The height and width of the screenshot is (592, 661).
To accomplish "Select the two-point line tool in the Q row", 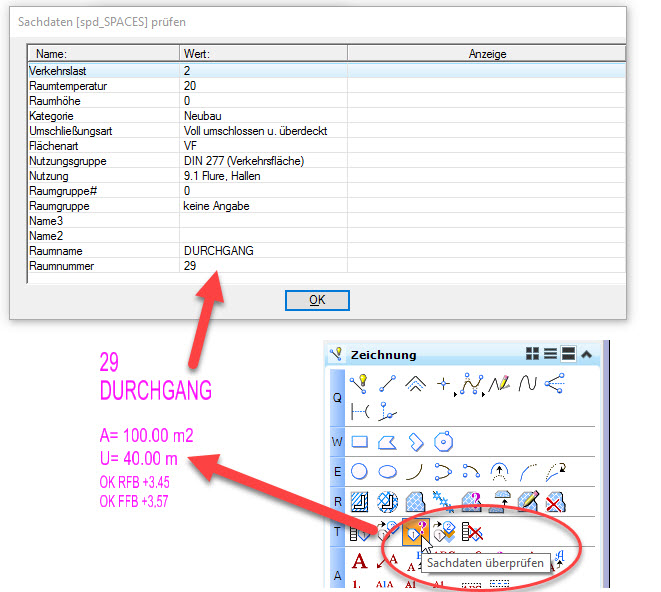I will point(387,384).
